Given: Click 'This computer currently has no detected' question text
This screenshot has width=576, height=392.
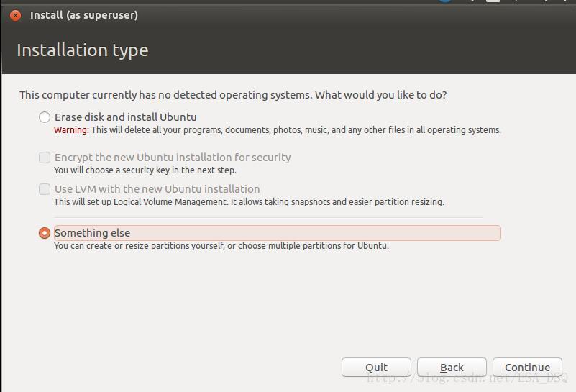Looking at the screenshot, I should pos(233,95).
